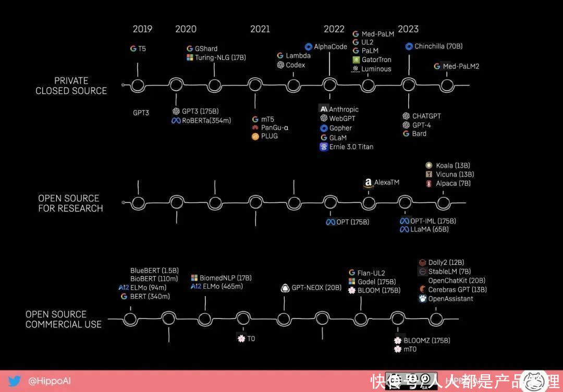Click the Twitter bird icon
Screen dimensions: 563x392
click(14, 381)
